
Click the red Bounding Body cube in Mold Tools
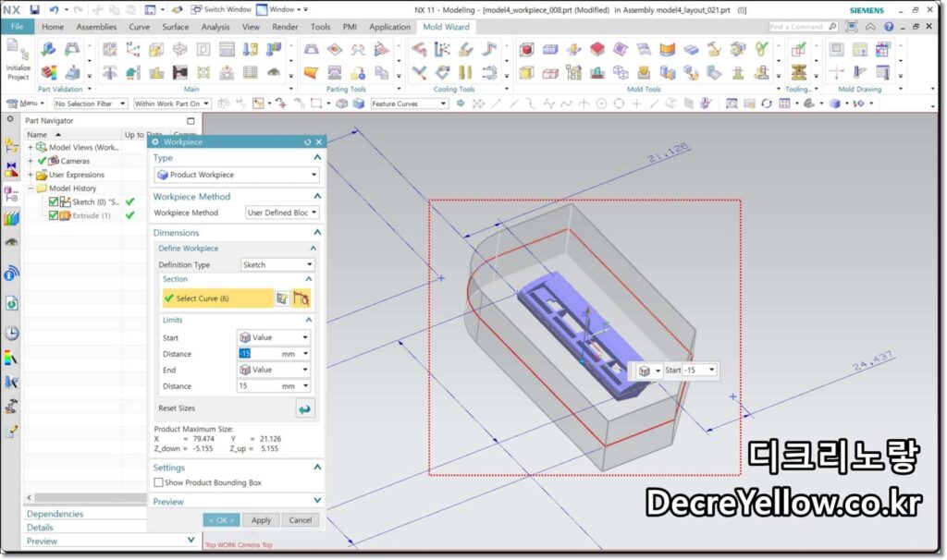point(526,50)
